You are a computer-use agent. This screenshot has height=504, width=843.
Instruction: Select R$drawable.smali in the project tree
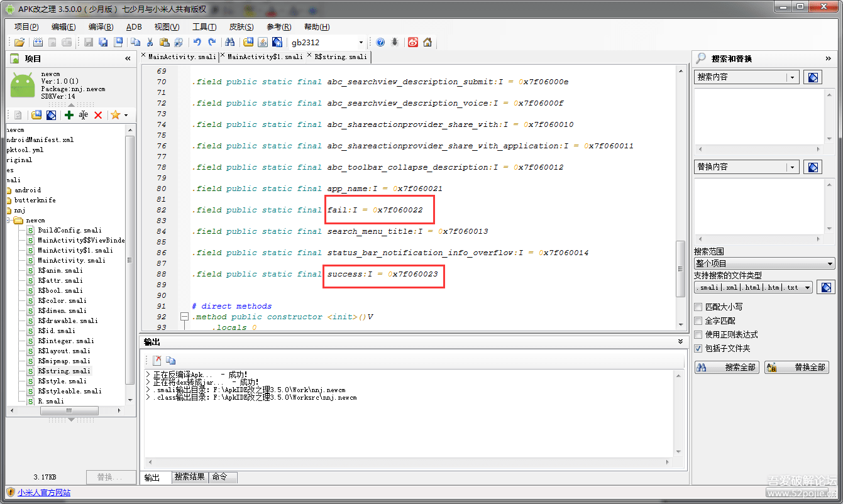point(67,320)
